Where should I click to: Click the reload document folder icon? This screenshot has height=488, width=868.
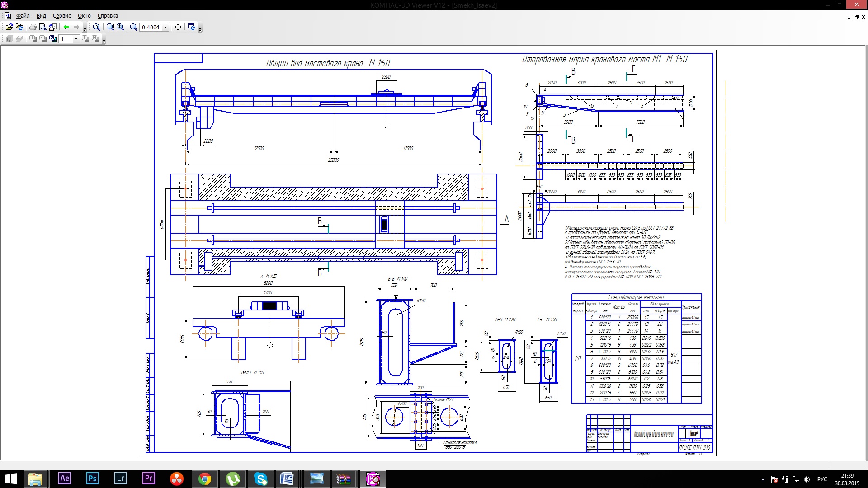tap(19, 27)
